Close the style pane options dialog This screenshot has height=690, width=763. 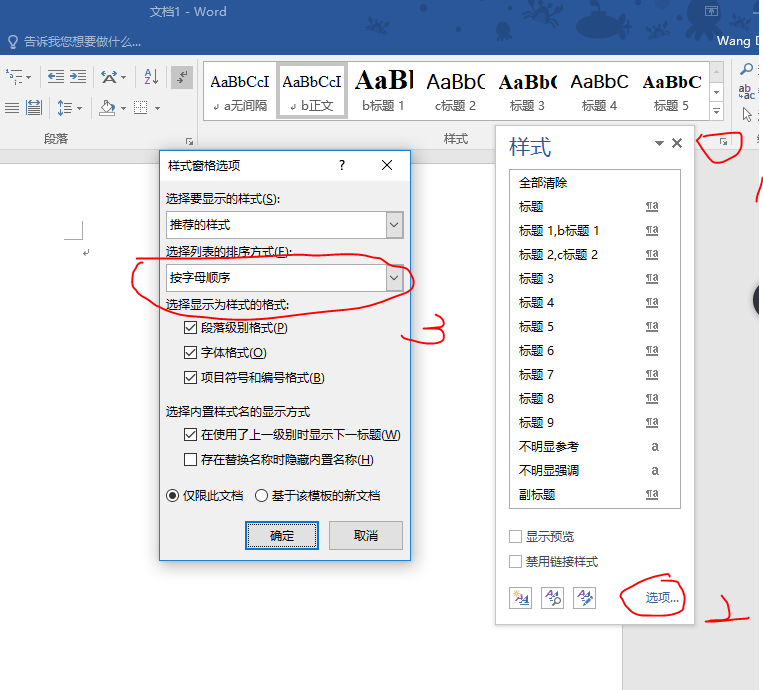point(387,165)
